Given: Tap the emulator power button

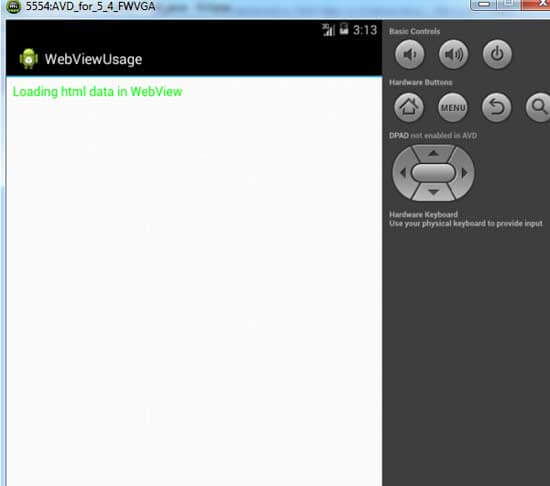Looking at the screenshot, I should point(497,54).
